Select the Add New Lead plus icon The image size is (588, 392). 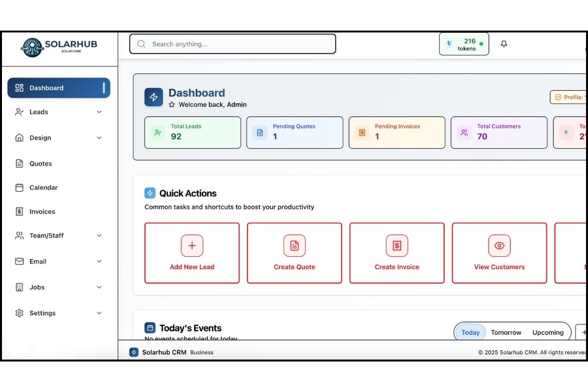192,245
